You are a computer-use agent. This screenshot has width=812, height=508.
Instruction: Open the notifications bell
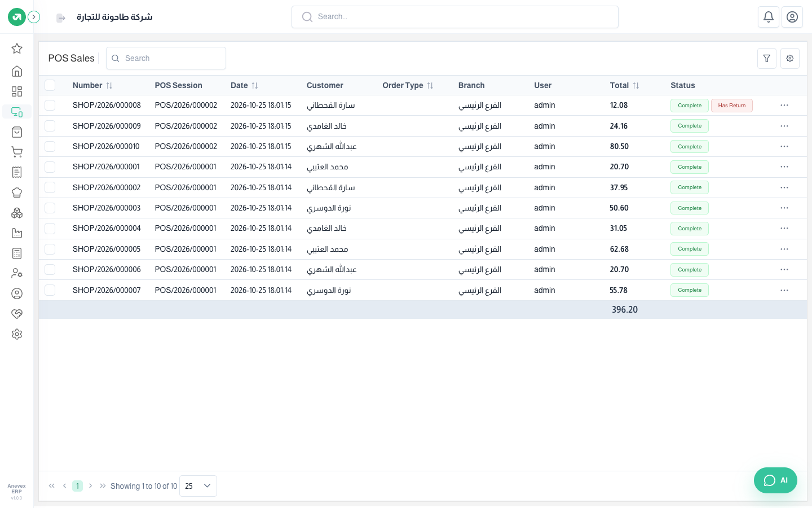[769, 17]
